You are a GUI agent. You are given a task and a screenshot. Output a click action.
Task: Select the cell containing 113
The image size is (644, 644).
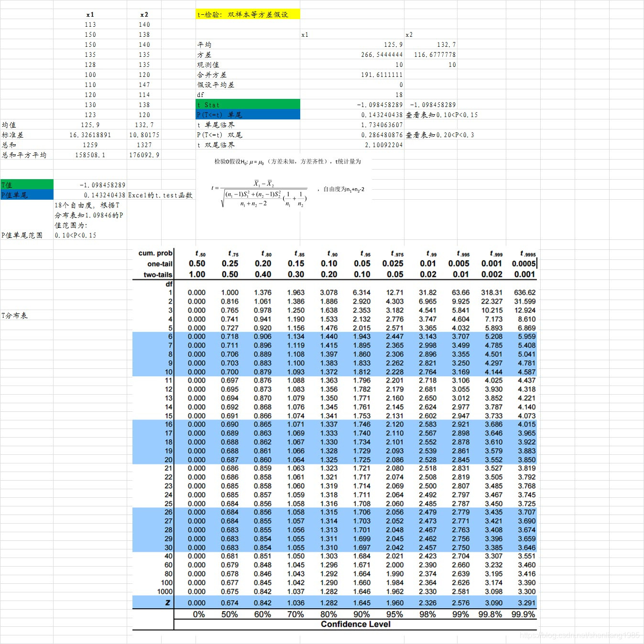[x=90, y=24]
